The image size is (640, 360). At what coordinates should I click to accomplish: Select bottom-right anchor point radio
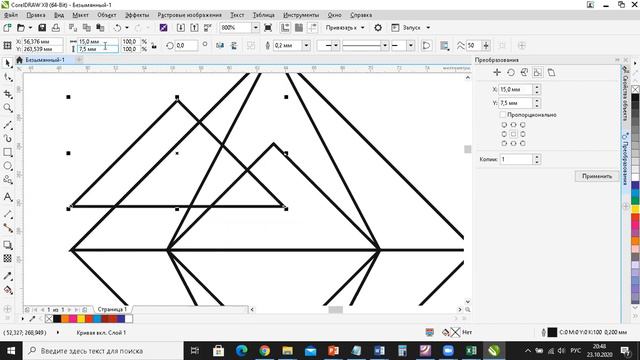pos(523,143)
